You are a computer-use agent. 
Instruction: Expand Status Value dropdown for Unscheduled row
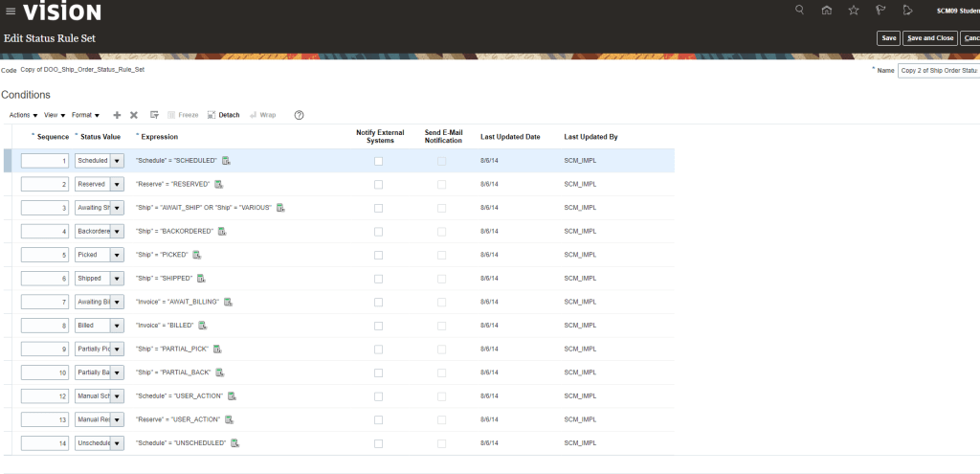pos(117,443)
